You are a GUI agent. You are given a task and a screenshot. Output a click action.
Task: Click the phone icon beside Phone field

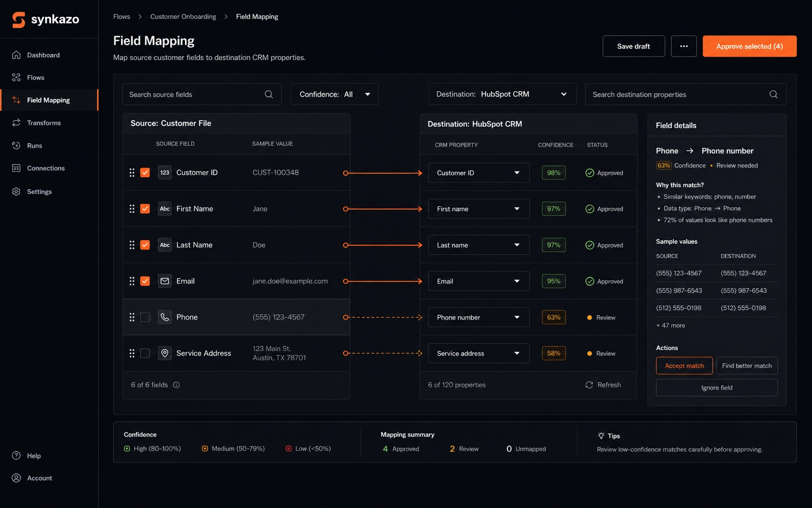pyautogui.click(x=164, y=317)
